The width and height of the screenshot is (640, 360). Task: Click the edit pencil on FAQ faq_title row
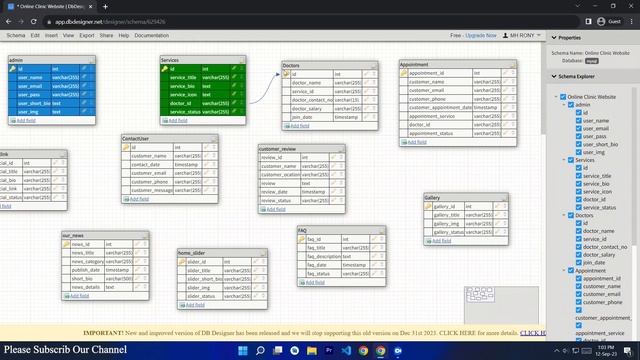pos(374,247)
